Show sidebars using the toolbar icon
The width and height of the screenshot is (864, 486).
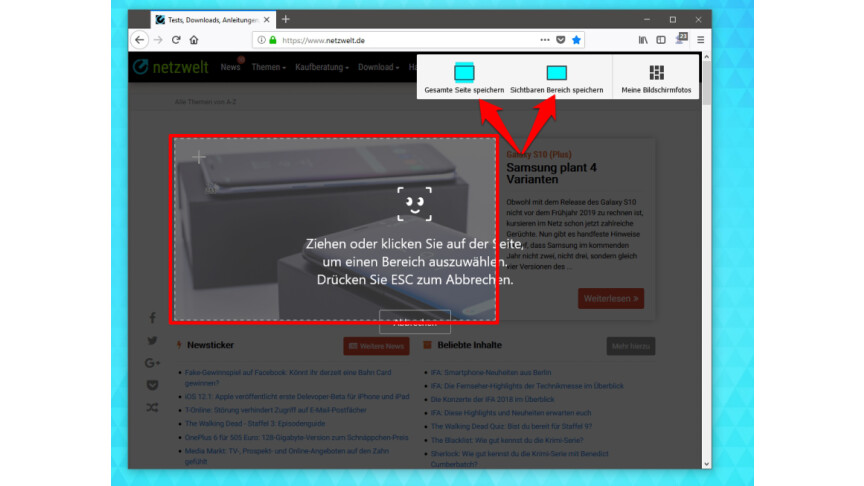[661, 40]
